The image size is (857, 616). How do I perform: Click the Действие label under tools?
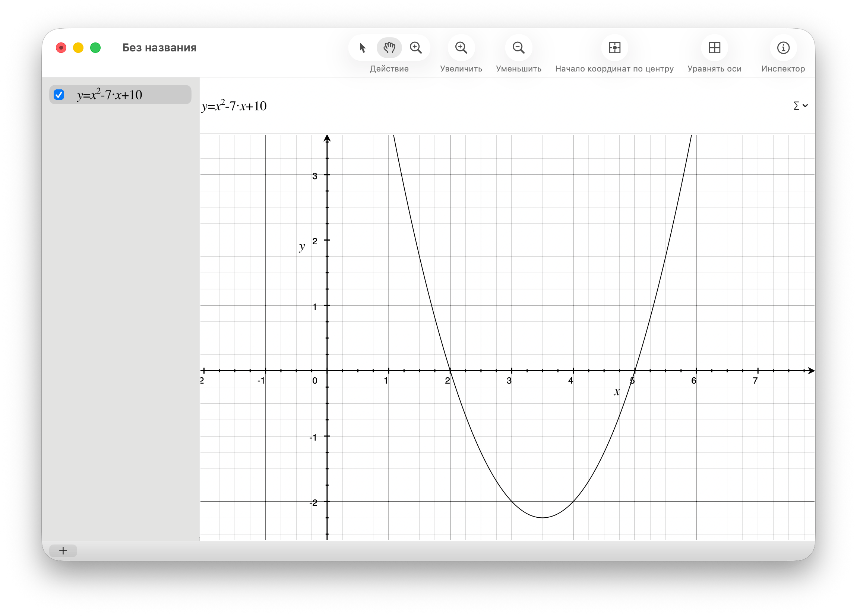(389, 69)
